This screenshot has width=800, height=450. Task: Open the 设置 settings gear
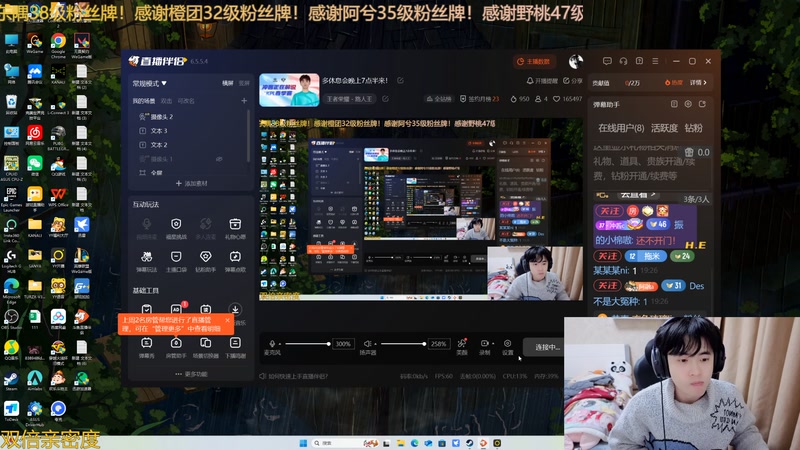point(507,343)
